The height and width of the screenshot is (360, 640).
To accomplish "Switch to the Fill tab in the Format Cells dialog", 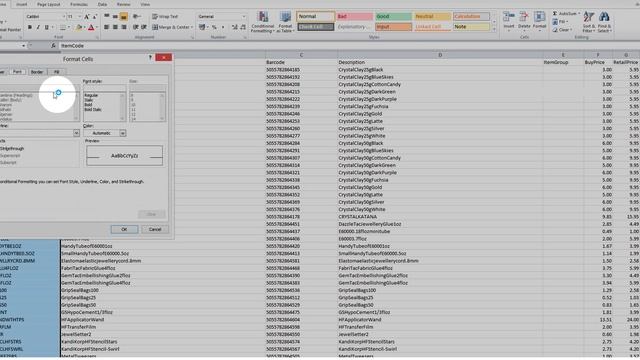I will (x=56, y=72).
